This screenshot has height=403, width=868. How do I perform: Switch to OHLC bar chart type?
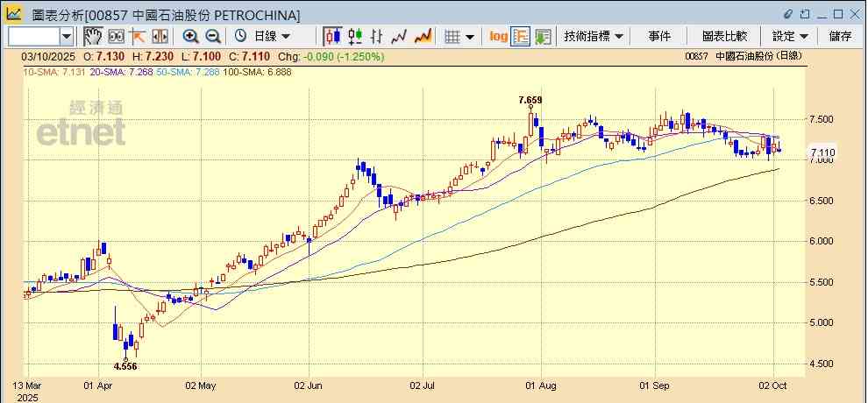(x=355, y=36)
